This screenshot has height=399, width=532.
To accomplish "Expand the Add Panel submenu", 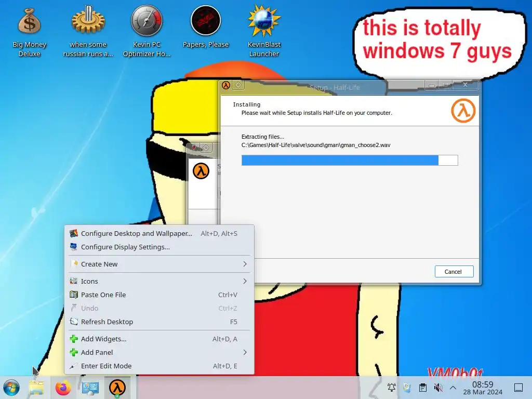I will tap(159, 352).
